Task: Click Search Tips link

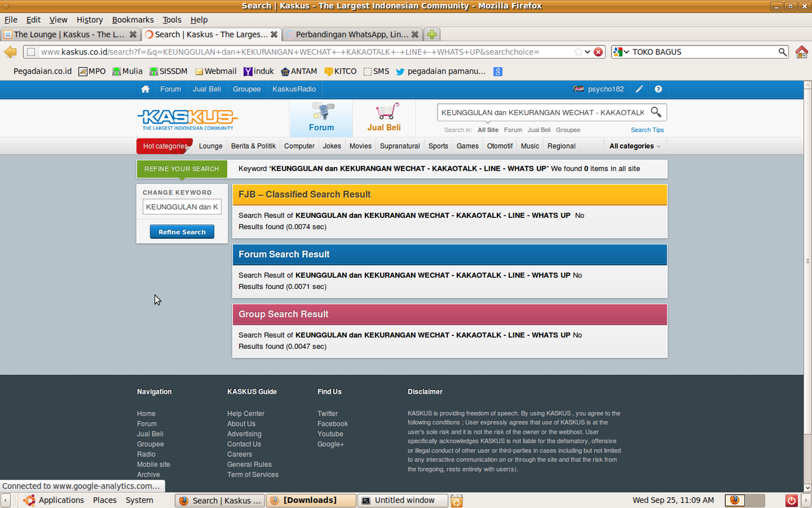Action: (647, 130)
